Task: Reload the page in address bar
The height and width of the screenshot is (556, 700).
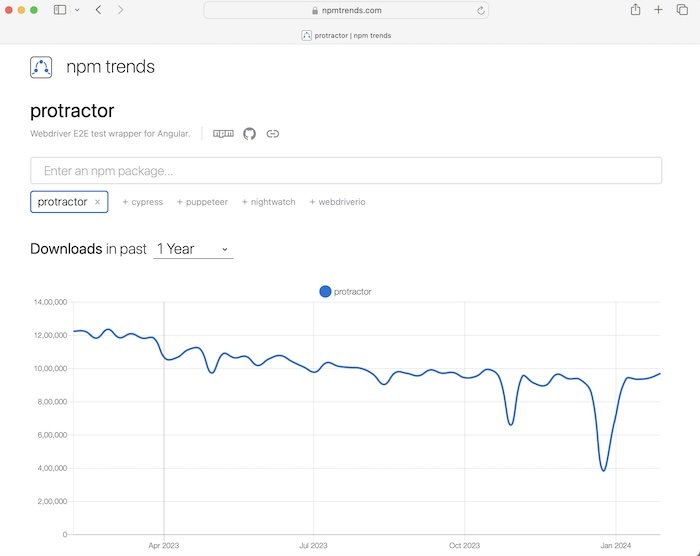Action: coord(481,10)
